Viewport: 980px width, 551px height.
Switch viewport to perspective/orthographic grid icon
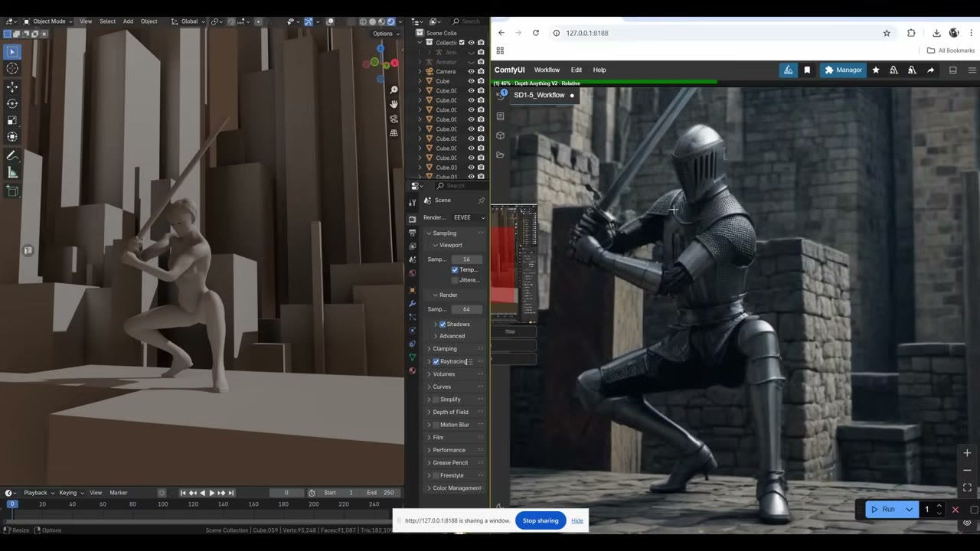coord(394,132)
